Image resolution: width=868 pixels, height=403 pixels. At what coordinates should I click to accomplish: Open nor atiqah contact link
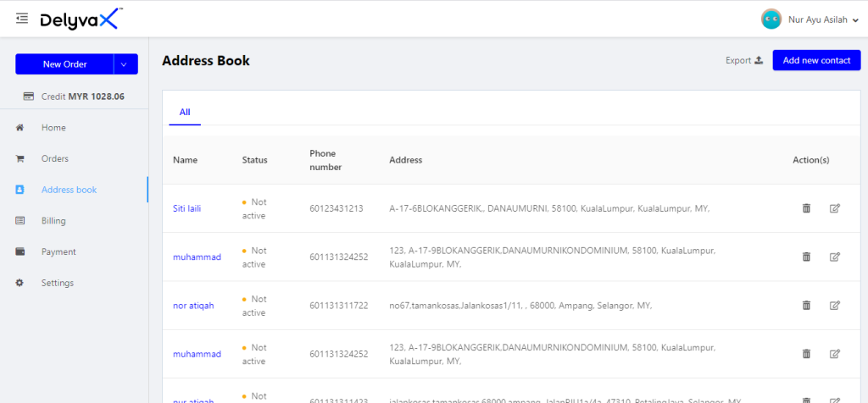(x=194, y=306)
